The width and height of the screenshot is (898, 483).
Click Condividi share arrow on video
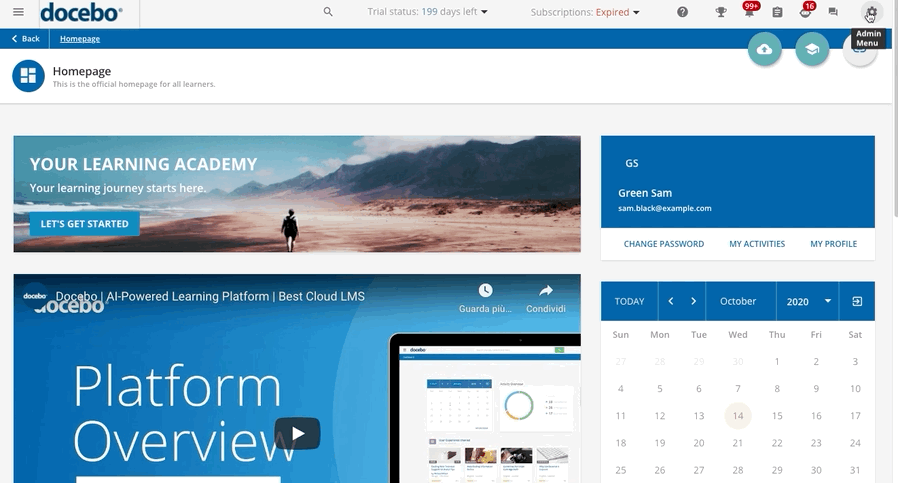pyautogui.click(x=546, y=290)
